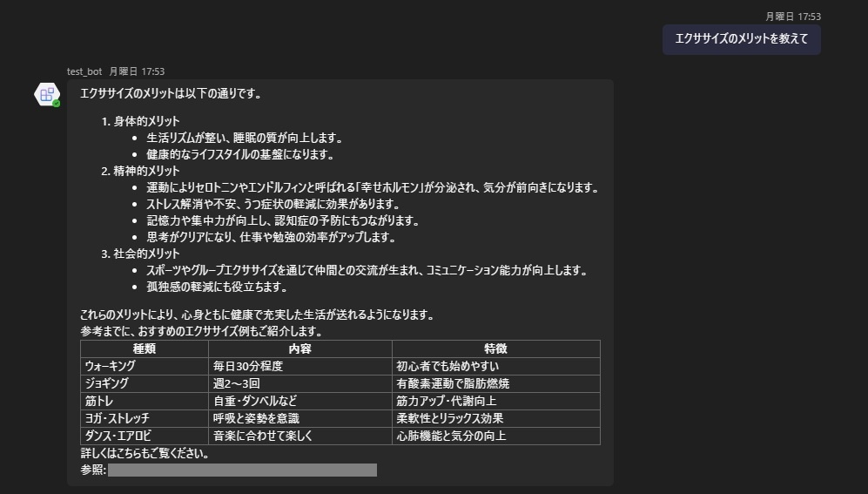This screenshot has height=494, width=868.
Task: Click the line '参考までに、おすすめのエクササイズ例もご紹介します。'
Action: [x=201, y=331]
